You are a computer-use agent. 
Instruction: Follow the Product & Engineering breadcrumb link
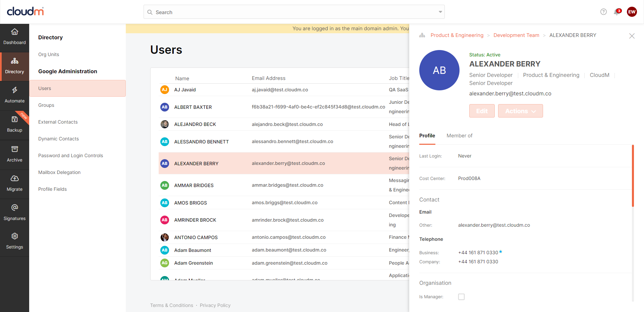(x=457, y=35)
